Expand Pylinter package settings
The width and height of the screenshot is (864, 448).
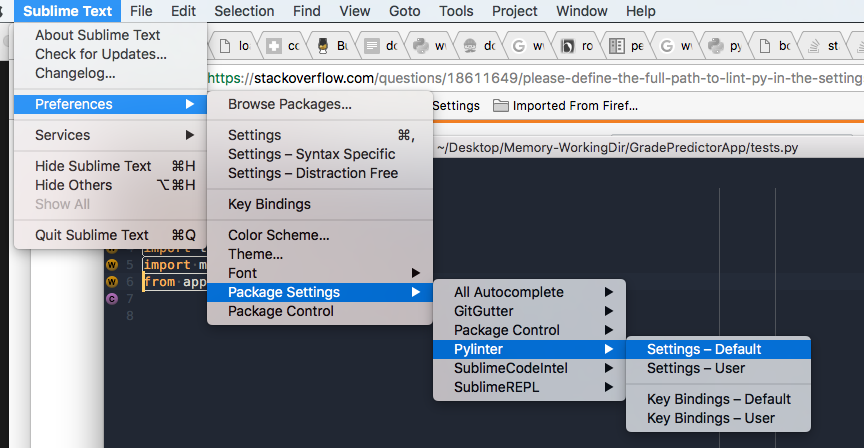click(x=529, y=349)
